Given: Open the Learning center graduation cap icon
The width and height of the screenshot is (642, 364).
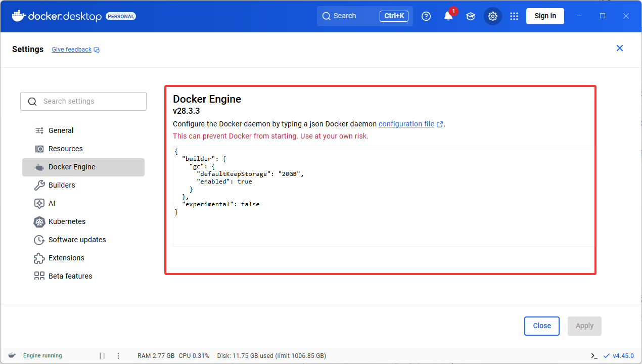Looking at the screenshot, I should 471,16.
